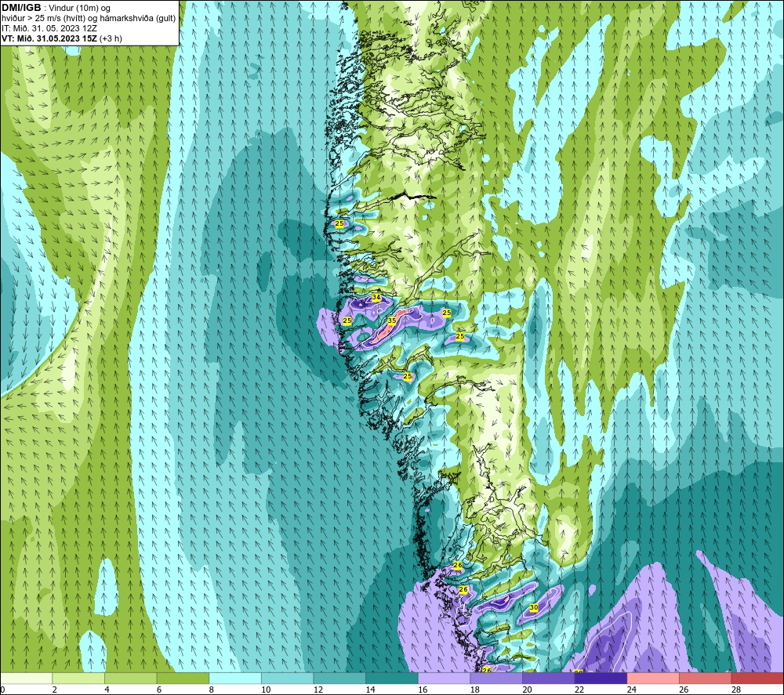Click the legend swatch between 10 and 12
The image size is (784, 695).
[x=288, y=679]
